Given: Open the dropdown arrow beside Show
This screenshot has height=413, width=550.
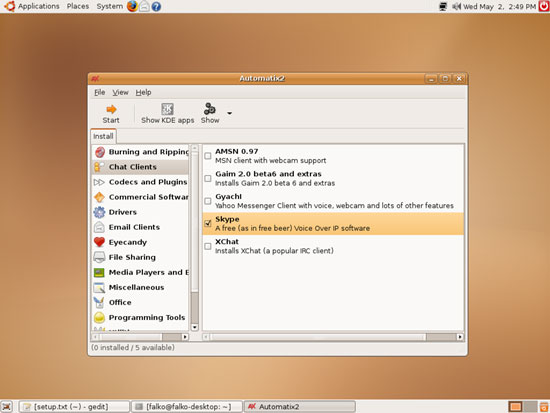Looking at the screenshot, I should (229, 113).
